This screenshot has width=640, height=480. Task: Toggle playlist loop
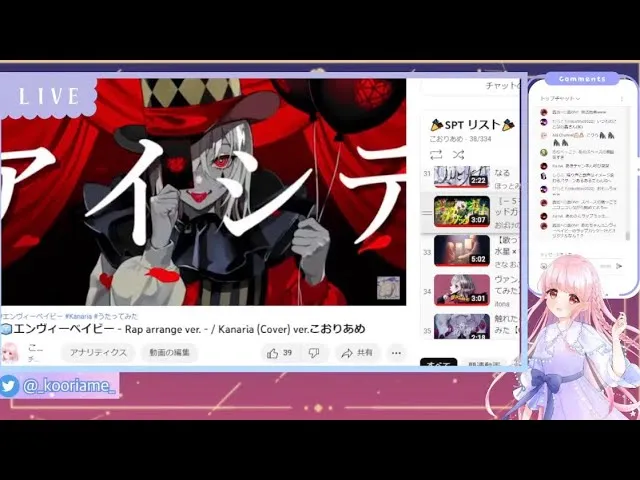437,155
